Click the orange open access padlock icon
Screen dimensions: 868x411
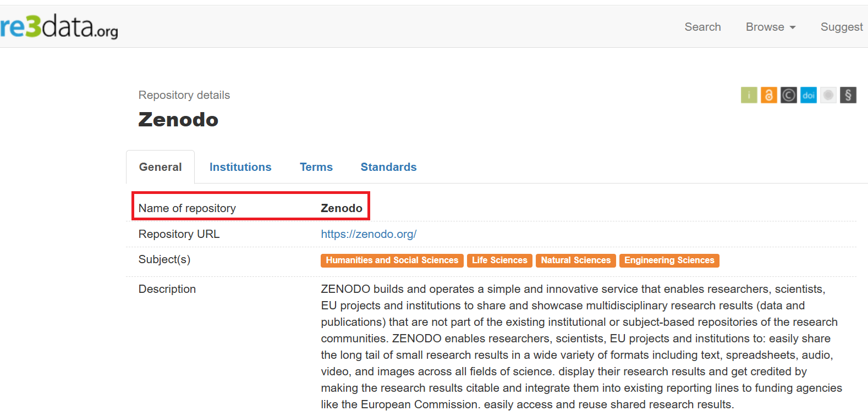[x=768, y=95]
